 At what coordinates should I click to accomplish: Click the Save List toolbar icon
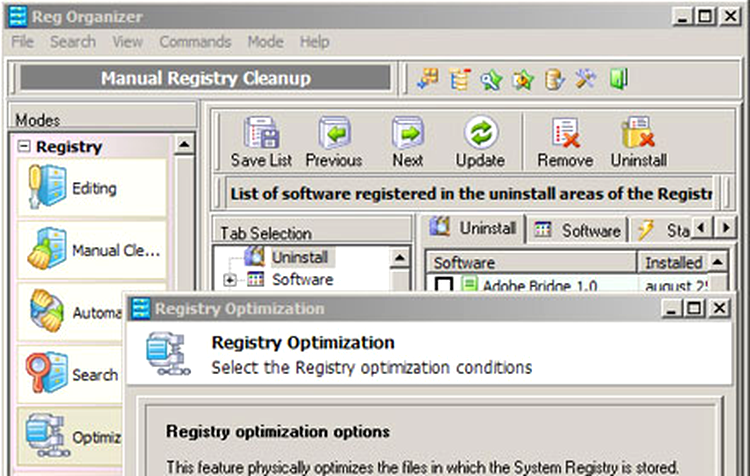[x=261, y=134]
